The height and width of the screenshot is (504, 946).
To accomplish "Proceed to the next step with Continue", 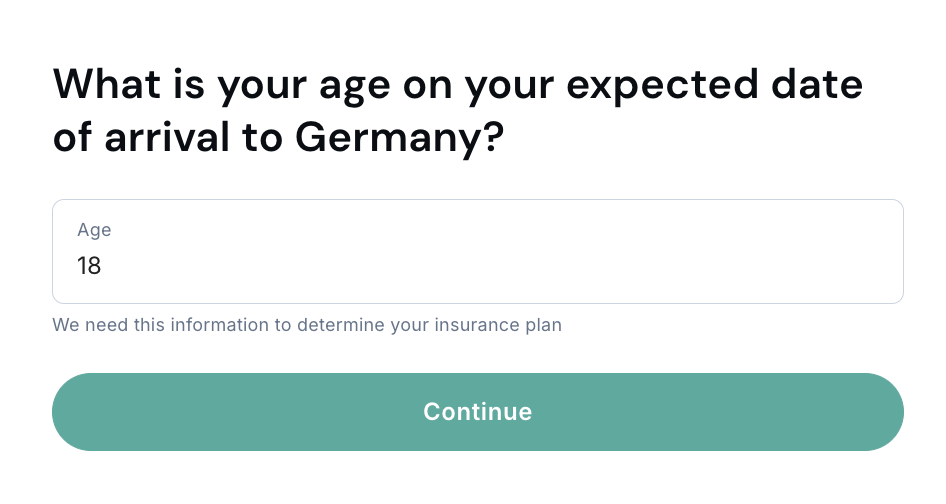I will [x=477, y=412].
